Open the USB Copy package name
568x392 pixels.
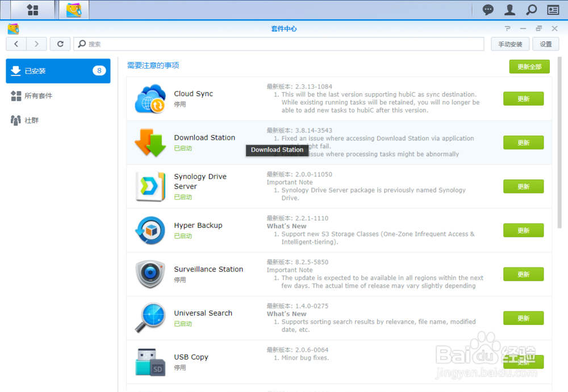tap(191, 357)
